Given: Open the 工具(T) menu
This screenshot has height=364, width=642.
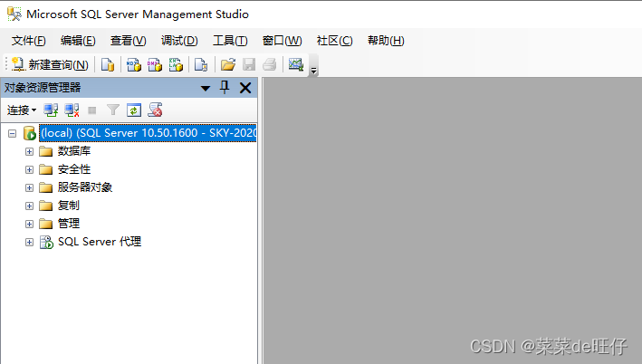Looking at the screenshot, I should 230,41.
